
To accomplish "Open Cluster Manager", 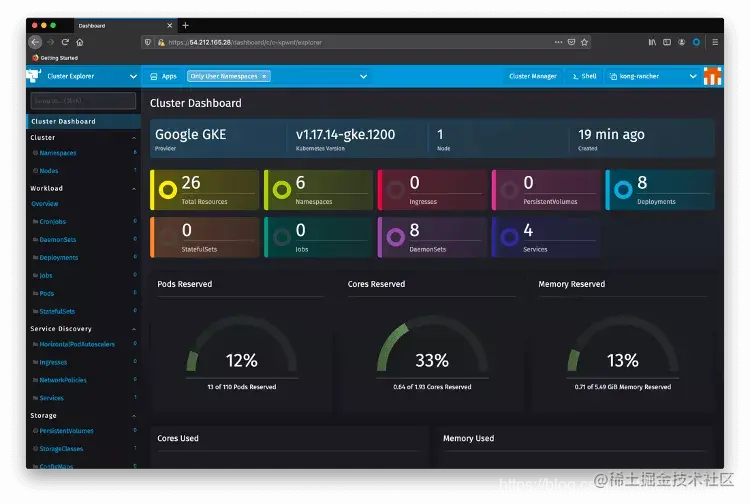I will click(x=533, y=76).
